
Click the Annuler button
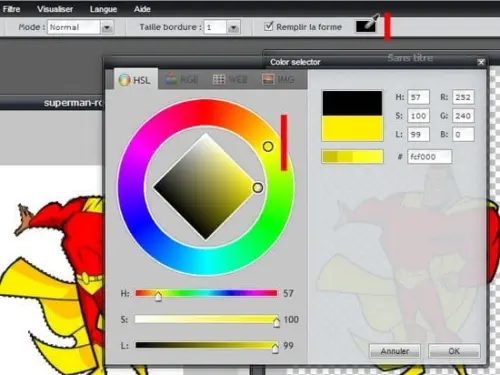tap(395, 351)
